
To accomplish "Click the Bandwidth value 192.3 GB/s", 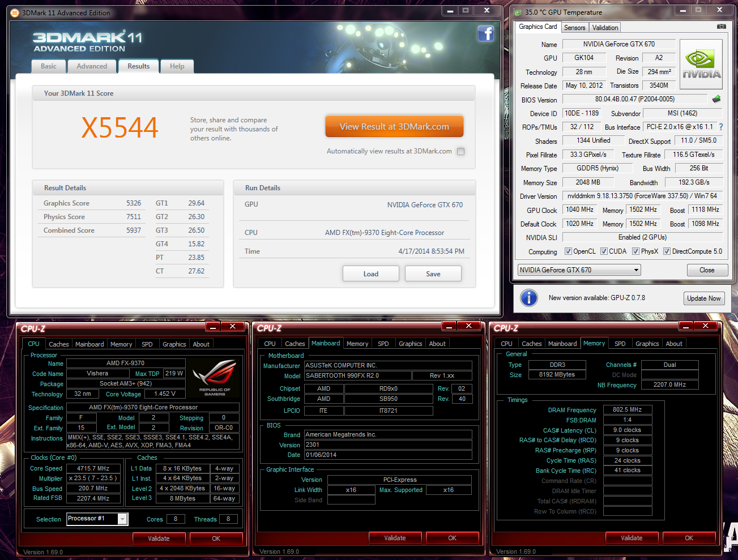I will [694, 182].
